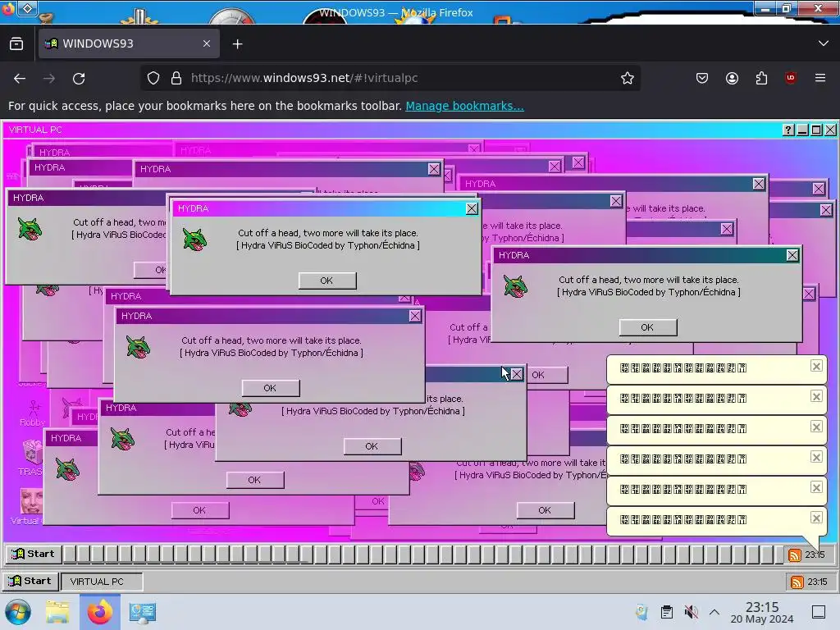
Task: Close the WINDOWS93 tab
Action: (x=207, y=43)
